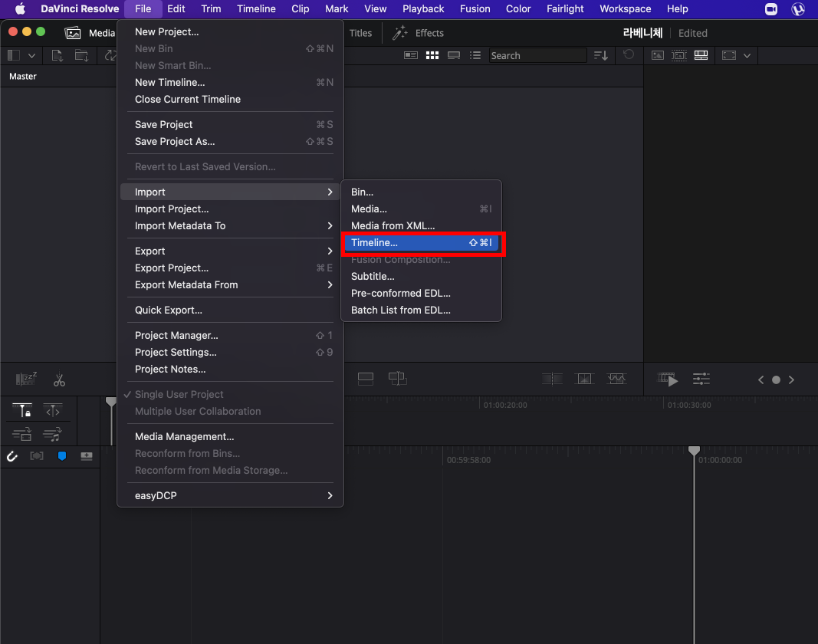Open the Media Pool panel icon
This screenshot has height=644, width=818.
pos(73,33)
